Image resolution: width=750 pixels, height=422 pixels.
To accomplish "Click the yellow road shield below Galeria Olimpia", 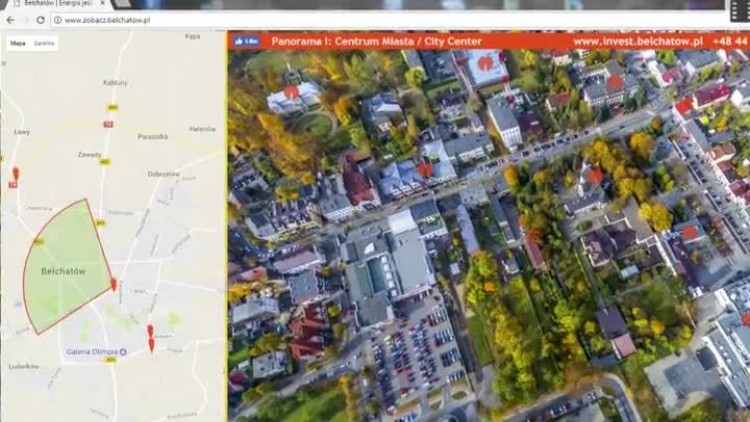I will [110, 360].
